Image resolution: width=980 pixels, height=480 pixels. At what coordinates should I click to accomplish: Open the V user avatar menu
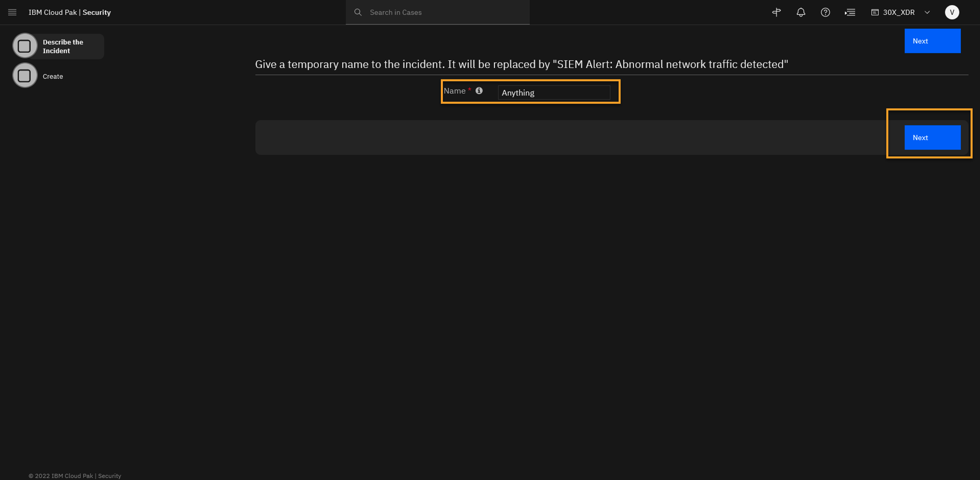coord(952,12)
